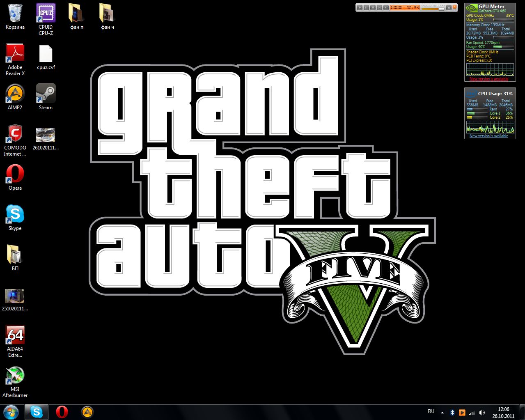Click the COMODO Internet Security shortcut

tap(15, 134)
